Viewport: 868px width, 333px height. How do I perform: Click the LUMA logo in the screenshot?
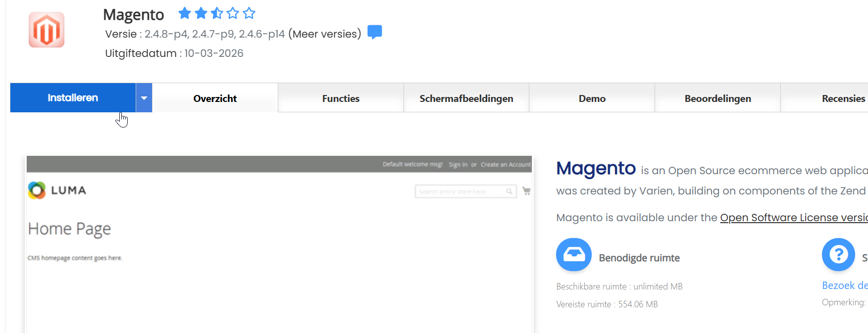tap(57, 190)
